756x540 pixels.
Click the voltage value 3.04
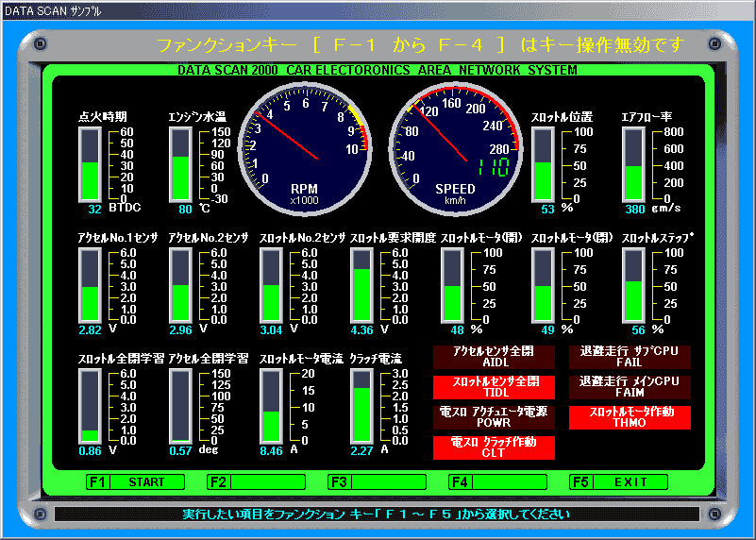[x=272, y=330]
